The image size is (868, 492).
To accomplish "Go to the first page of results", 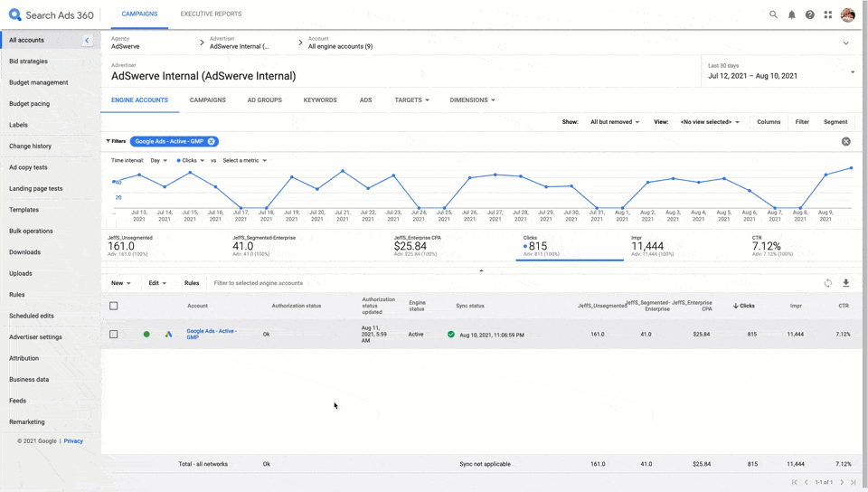I will pyautogui.click(x=795, y=482).
